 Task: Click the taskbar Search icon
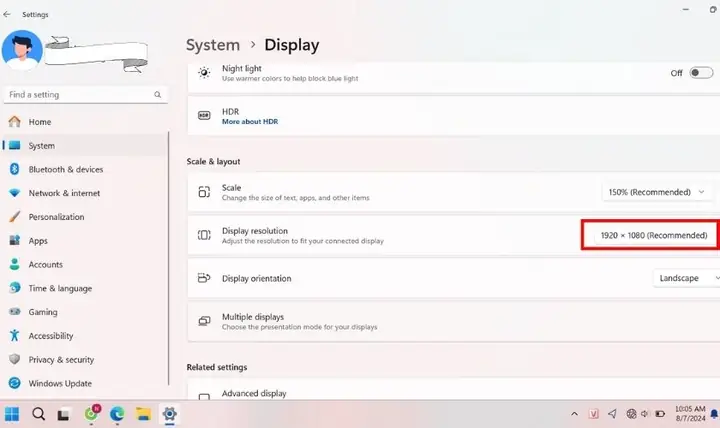tap(39, 414)
